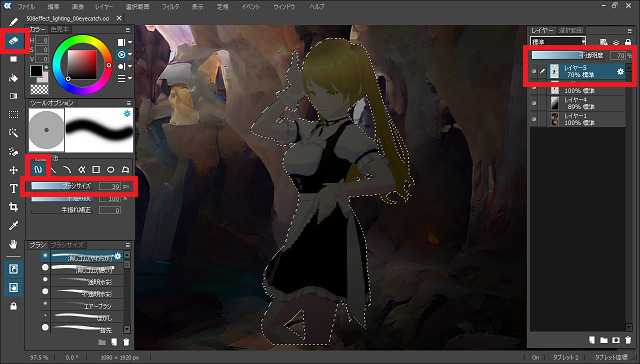Select the Magic Wand tool
This screenshot has height=364, width=640.
(x=13, y=133)
